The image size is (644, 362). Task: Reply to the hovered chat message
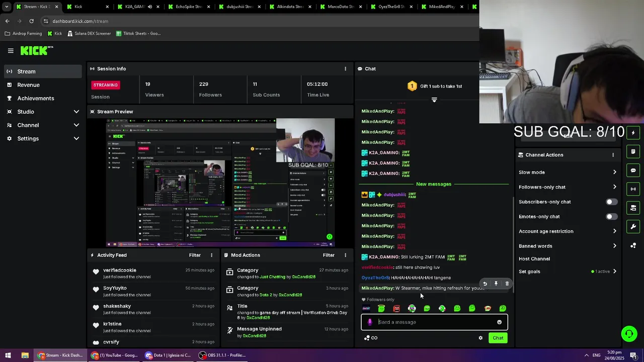[485, 284]
